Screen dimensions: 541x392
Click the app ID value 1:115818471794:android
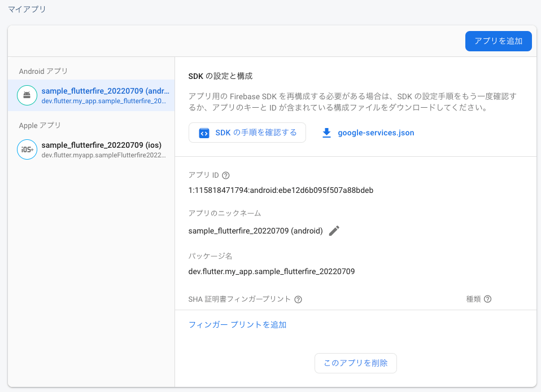coord(281,190)
